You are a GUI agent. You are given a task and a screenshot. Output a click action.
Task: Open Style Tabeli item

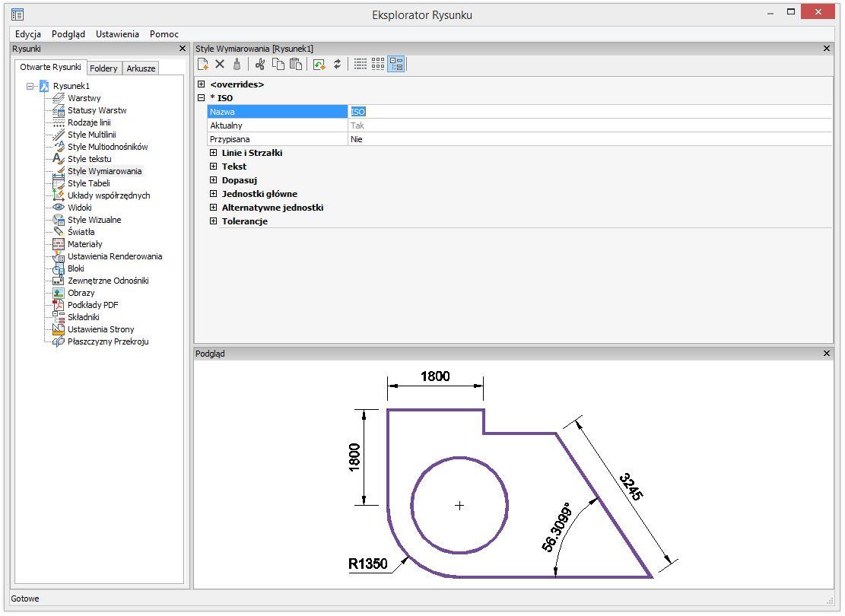coord(88,183)
